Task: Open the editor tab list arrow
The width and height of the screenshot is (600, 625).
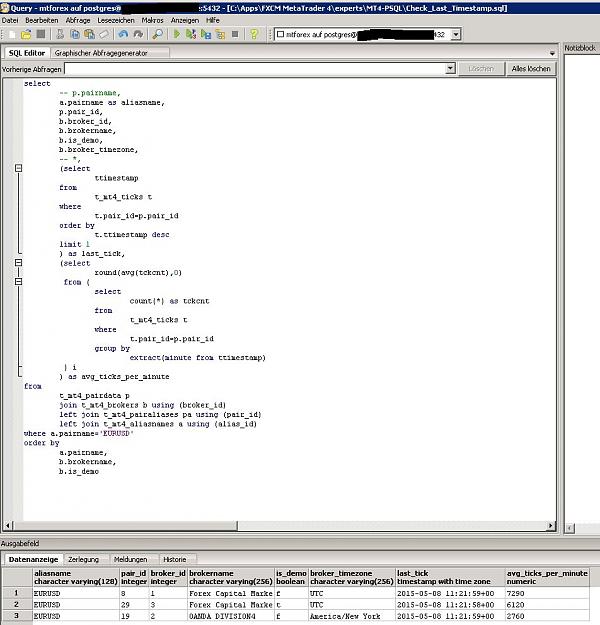Action: [x=552, y=53]
